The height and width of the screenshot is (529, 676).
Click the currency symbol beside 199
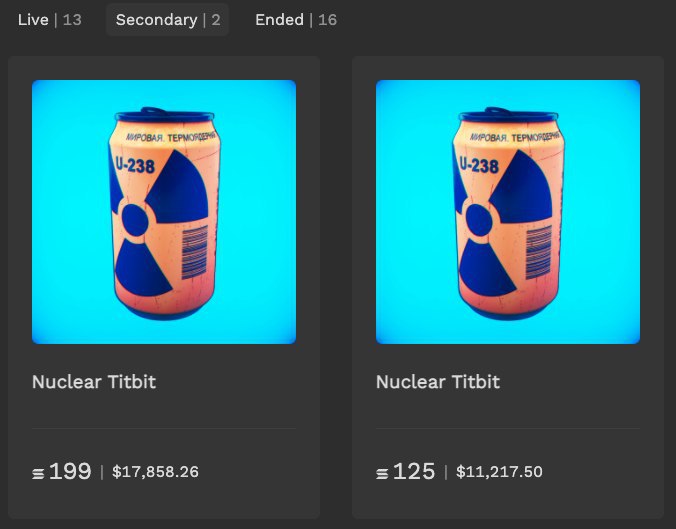pos(38,473)
